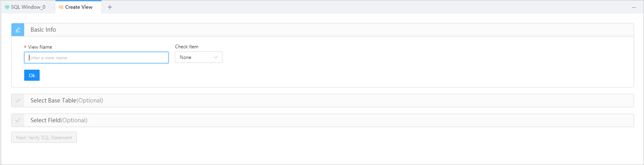Image resolution: width=644 pixels, height=165 pixels.
Task: Click Next: Verify SQL Statement button
Action: (x=44, y=138)
